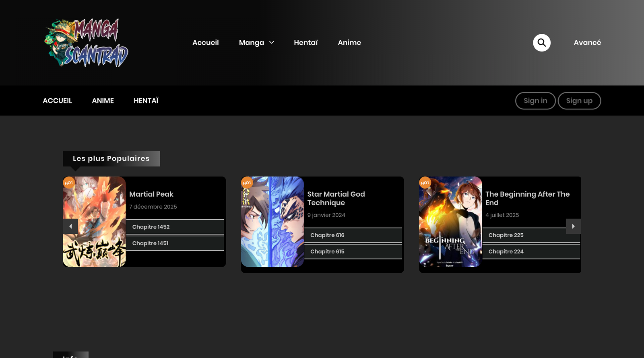
Task: Open Hentaï in the top navigation
Action: coord(305,43)
